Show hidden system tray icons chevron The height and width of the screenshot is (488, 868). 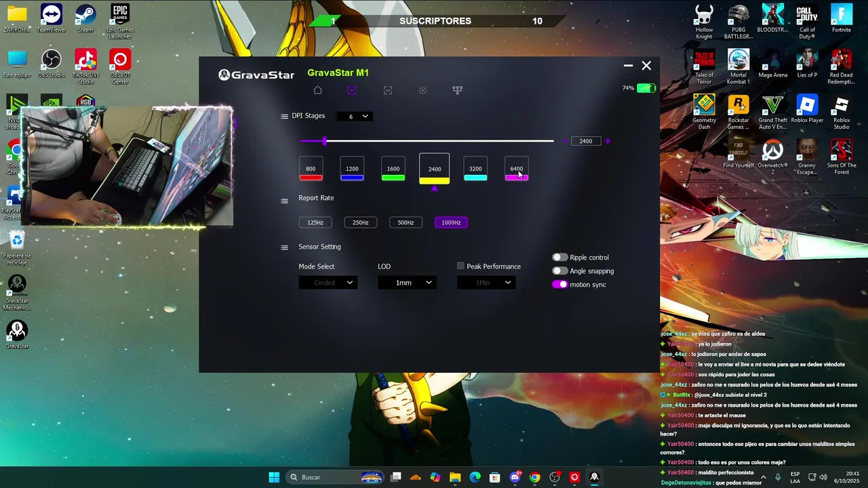click(x=763, y=477)
